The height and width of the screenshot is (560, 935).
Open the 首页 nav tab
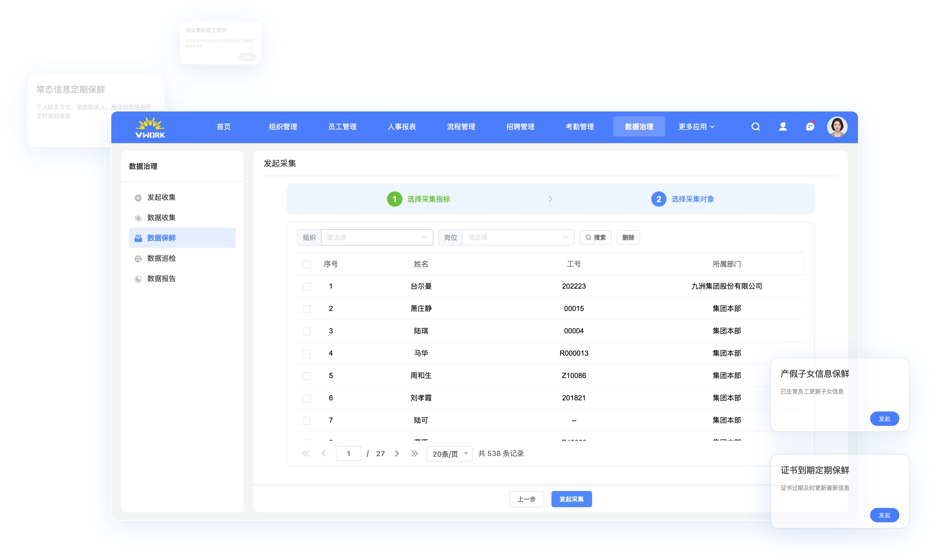tap(224, 127)
